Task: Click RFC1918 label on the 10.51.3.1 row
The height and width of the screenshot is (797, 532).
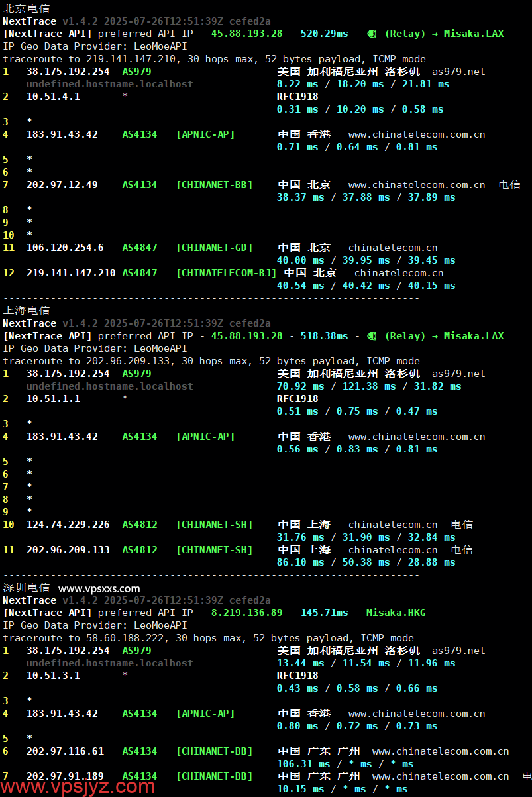Action: point(297,676)
